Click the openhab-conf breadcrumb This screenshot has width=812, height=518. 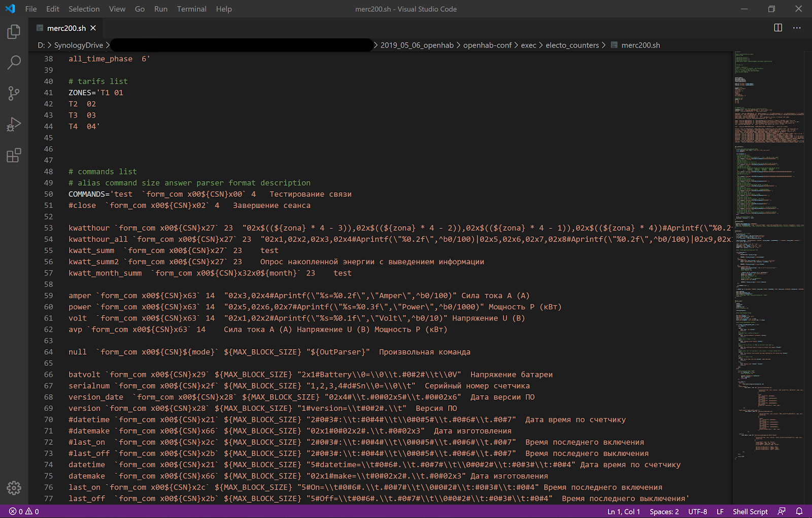(487, 45)
